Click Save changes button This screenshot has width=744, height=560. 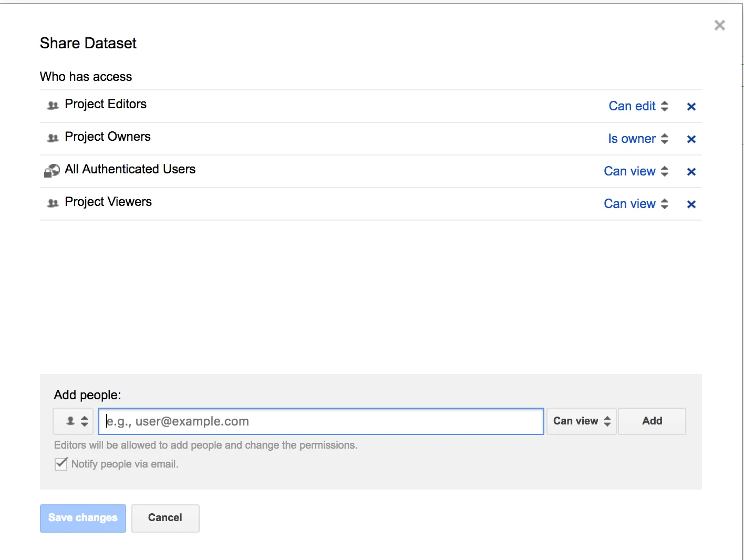click(83, 518)
